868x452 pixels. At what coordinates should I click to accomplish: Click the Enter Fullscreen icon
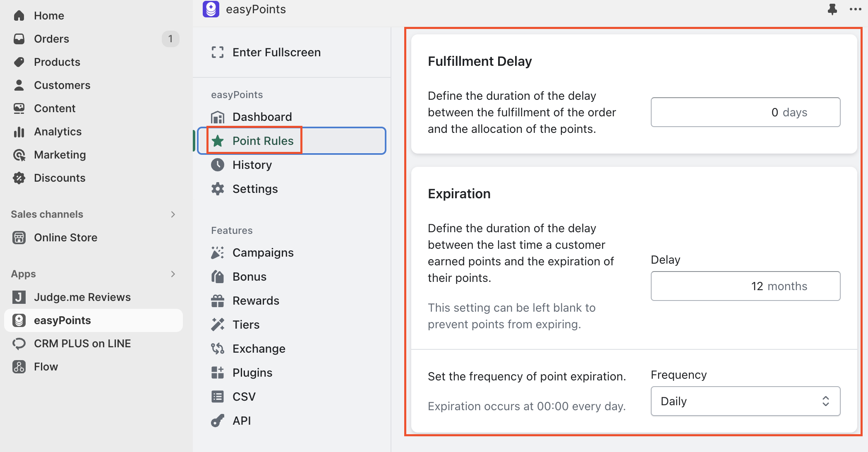[x=218, y=52]
